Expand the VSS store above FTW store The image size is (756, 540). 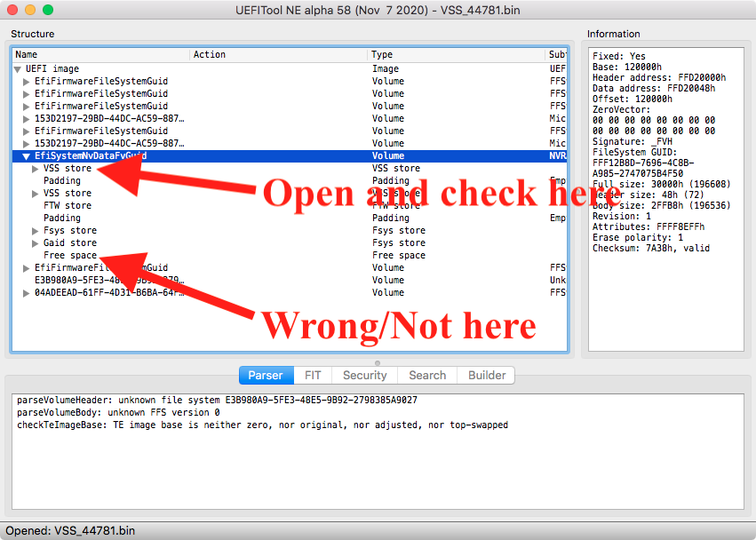[36, 194]
